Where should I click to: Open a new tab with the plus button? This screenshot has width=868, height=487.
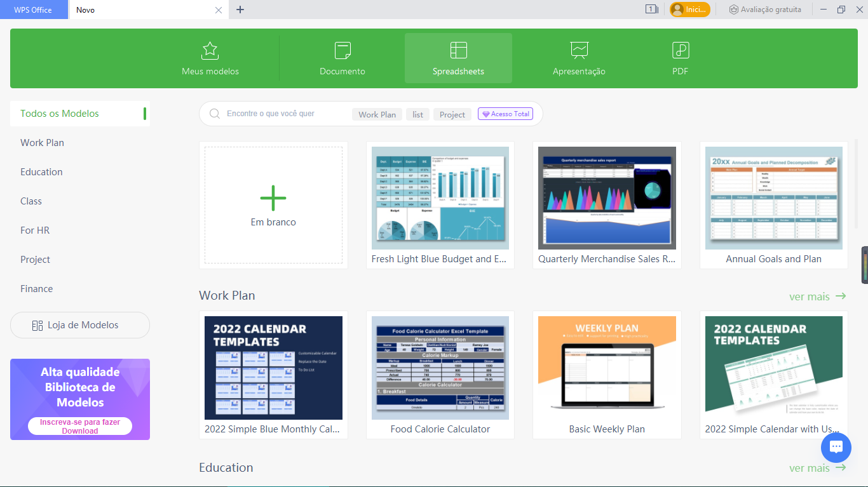pos(240,10)
